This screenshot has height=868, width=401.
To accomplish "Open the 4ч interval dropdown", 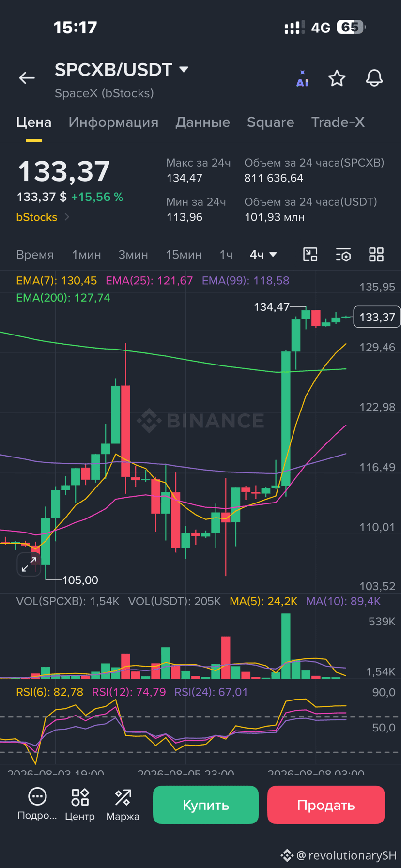I will coord(263,255).
